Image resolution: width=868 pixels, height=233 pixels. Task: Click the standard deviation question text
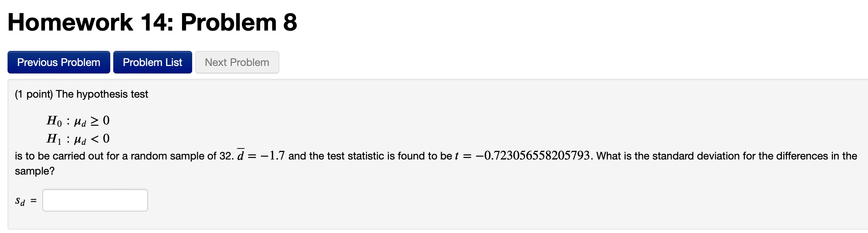[x=717, y=155]
